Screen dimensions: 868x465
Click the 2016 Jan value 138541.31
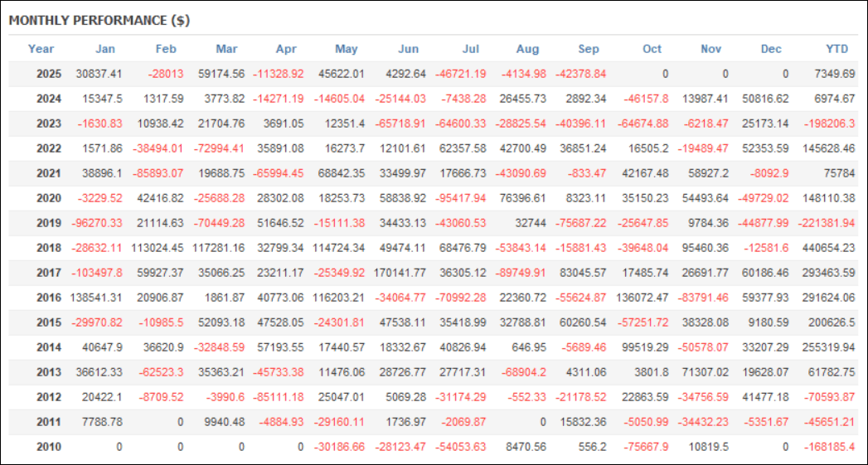(x=95, y=298)
